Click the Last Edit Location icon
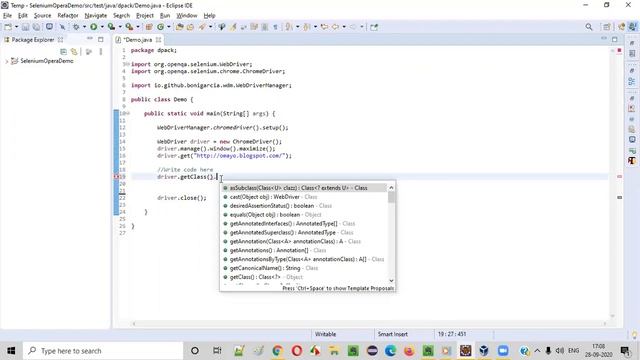 pos(324,27)
